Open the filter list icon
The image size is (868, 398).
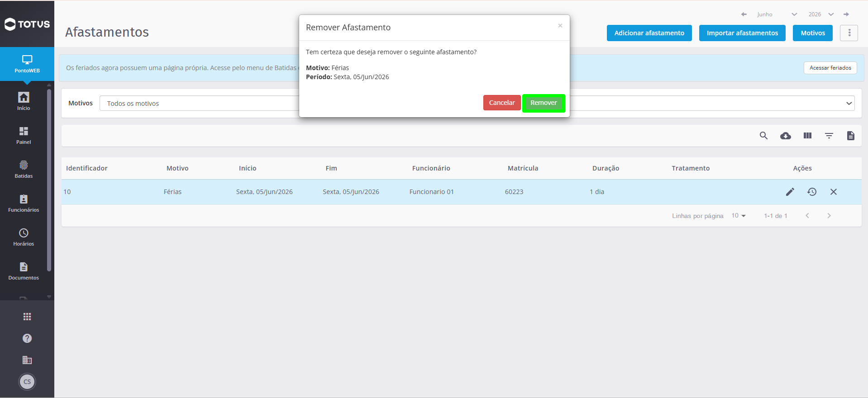(x=829, y=136)
